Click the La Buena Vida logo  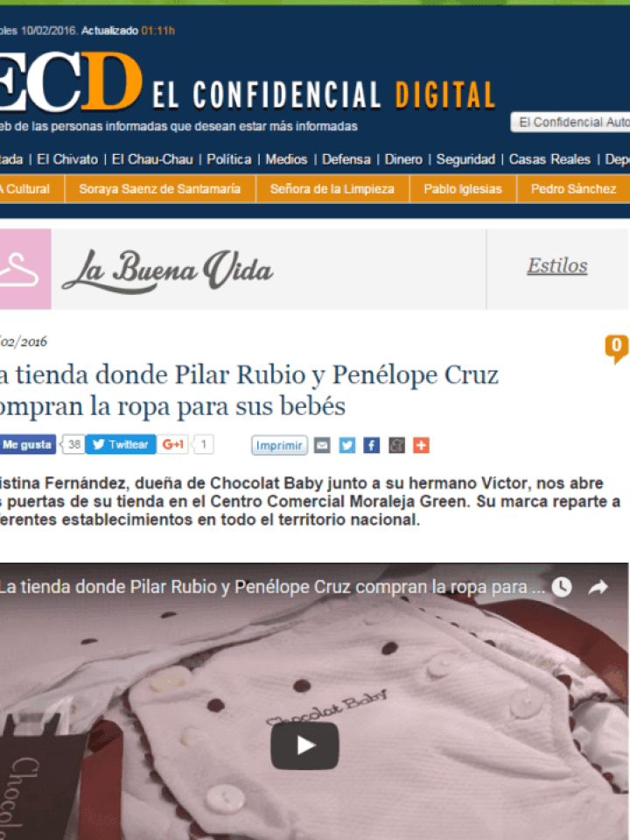168,269
